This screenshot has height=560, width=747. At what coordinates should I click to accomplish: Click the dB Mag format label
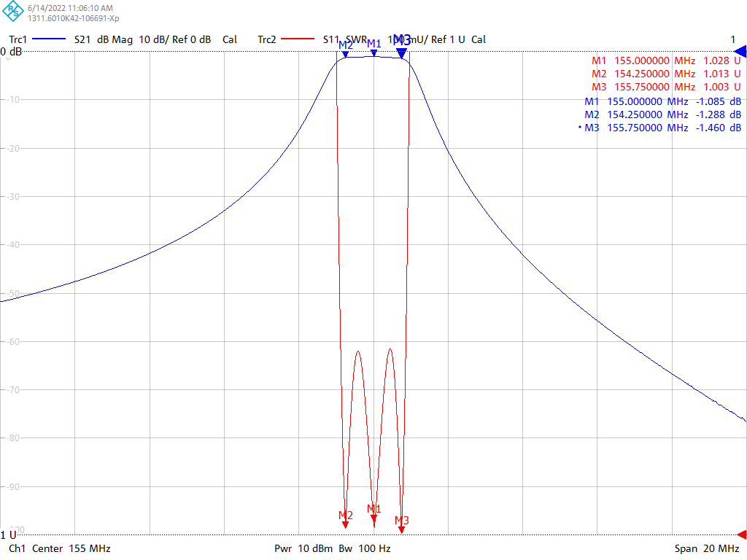click(115, 39)
